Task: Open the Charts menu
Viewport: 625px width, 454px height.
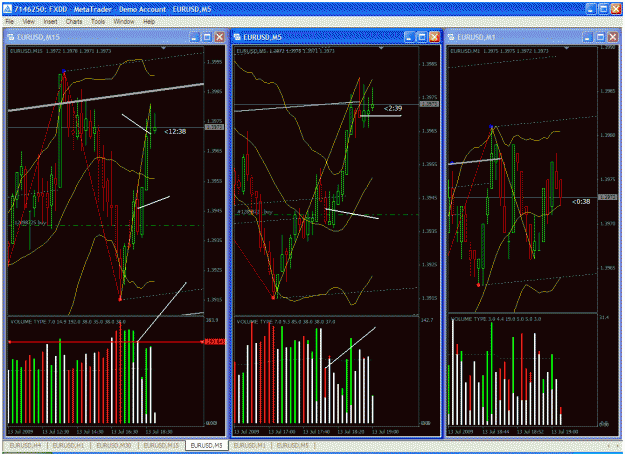Action: 74,22
